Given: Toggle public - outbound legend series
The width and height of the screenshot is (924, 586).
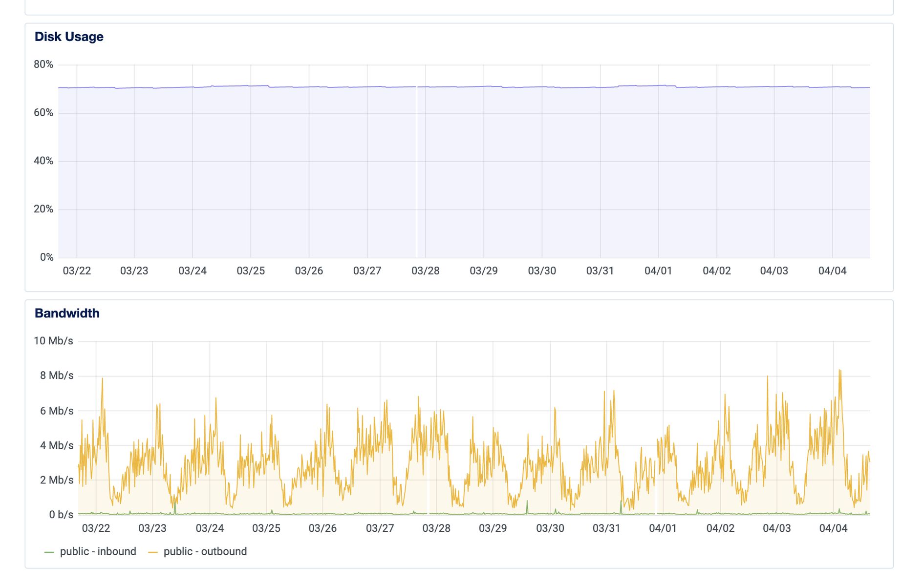Looking at the screenshot, I should [x=197, y=552].
